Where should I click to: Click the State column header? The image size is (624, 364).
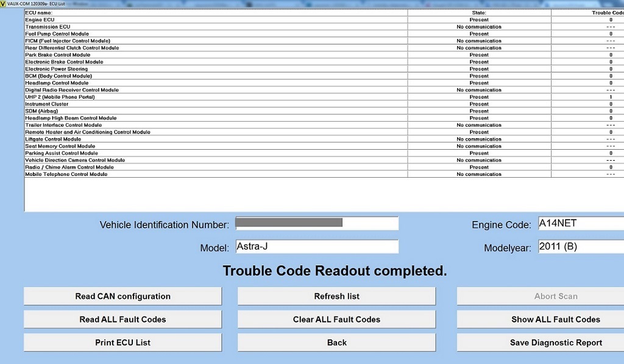(479, 13)
